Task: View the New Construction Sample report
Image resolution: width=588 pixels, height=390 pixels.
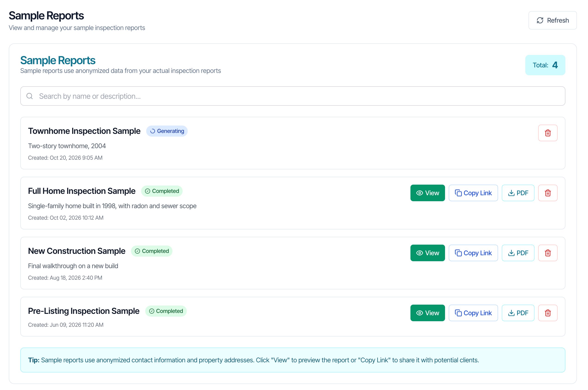Action: click(428, 253)
